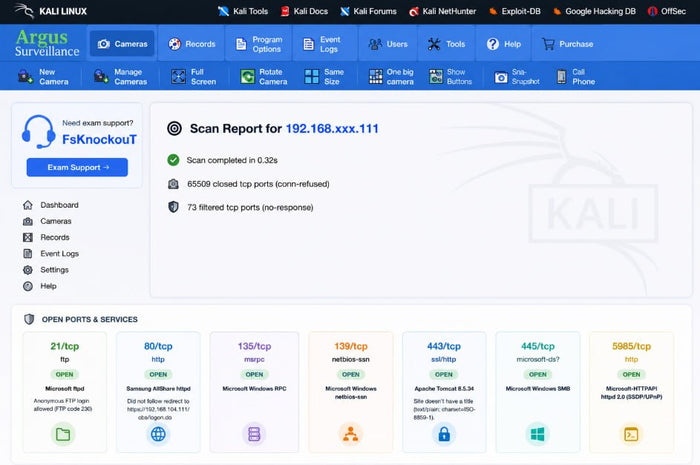
Task: Click the Same Size layout tool
Action: 324,77
